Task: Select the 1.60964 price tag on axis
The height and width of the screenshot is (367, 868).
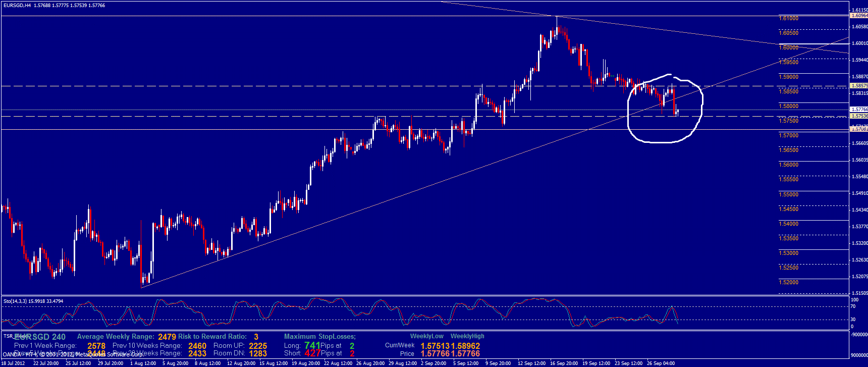Action: pos(859,16)
